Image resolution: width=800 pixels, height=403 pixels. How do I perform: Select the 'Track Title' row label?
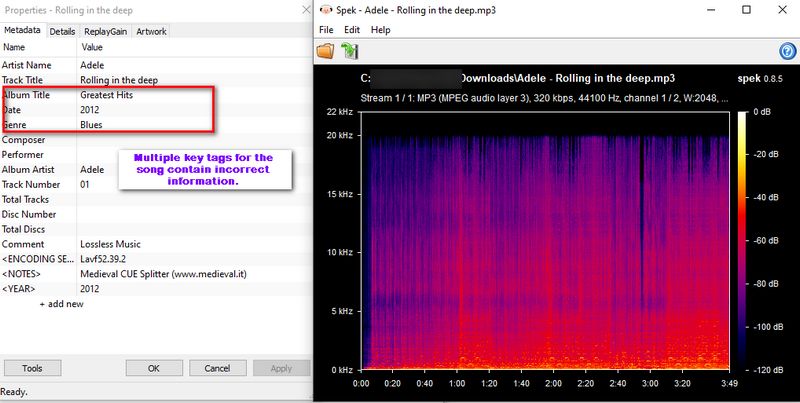pos(22,80)
